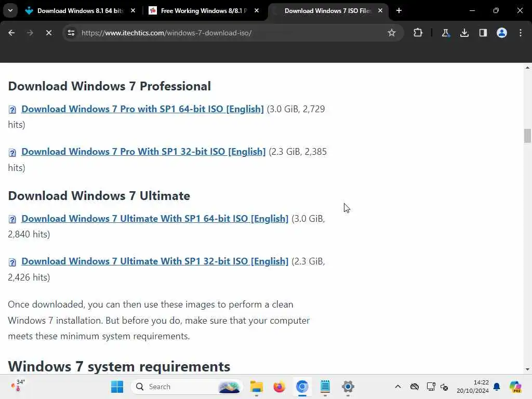Screen dimensions: 532x399
Task: Close the Download Windows 8.1 64 bit tab
Action: pyautogui.click(x=133, y=11)
